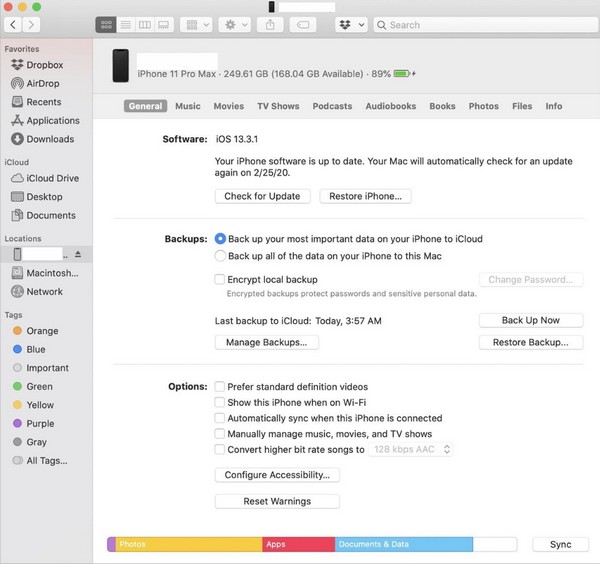The height and width of the screenshot is (564, 600).
Task: Switch to the Audiobooks tab
Action: [391, 106]
